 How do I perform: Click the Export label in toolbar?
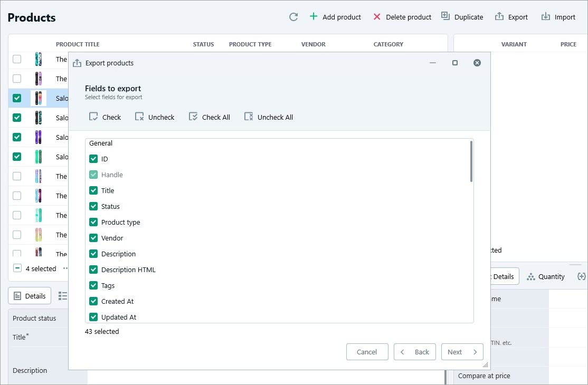518,17
